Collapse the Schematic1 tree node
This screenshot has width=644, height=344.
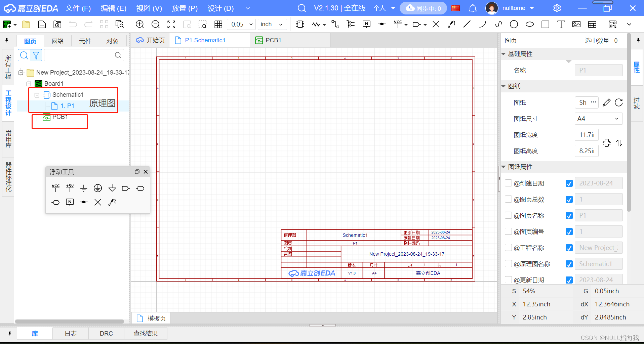(37, 95)
